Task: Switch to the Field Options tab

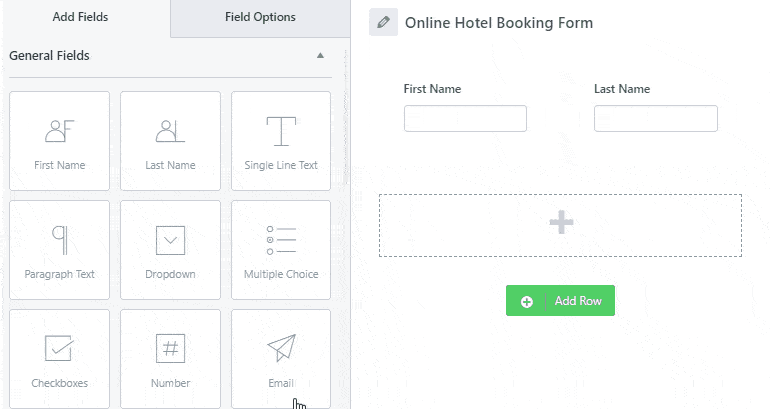Action: (x=260, y=17)
